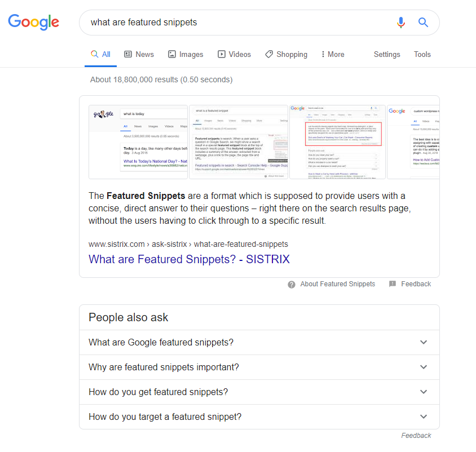This screenshot has width=476, height=452.
Task: Click the blue search magnifier icon
Action: tap(423, 23)
